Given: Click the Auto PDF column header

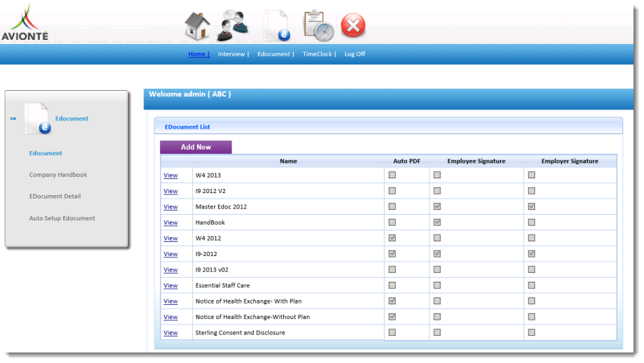Looking at the screenshot, I should [406, 161].
